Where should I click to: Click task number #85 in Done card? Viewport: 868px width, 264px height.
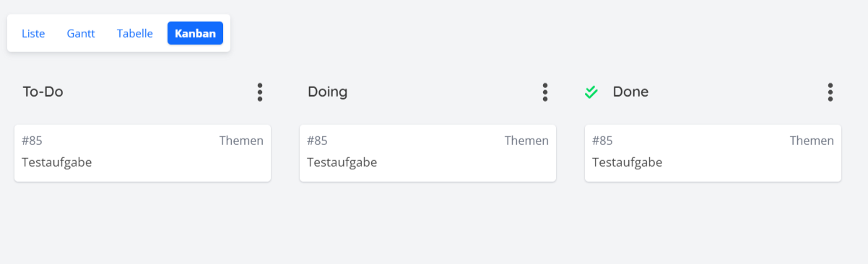coord(602,141)
